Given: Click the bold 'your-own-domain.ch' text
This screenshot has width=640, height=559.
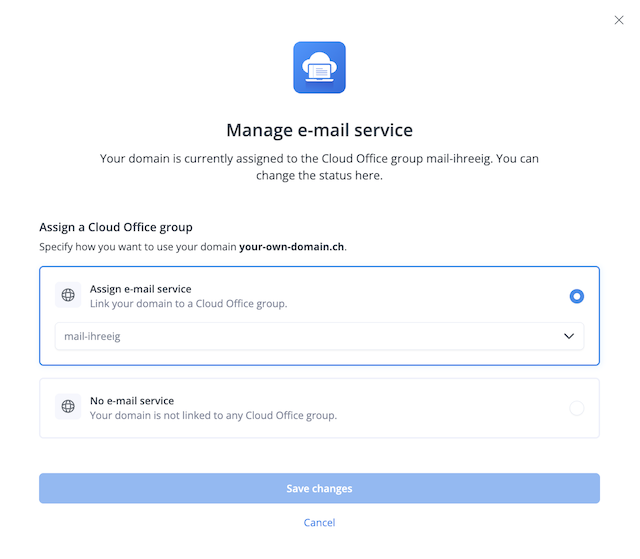Looking at the screenshot, I should click(291, 247).
